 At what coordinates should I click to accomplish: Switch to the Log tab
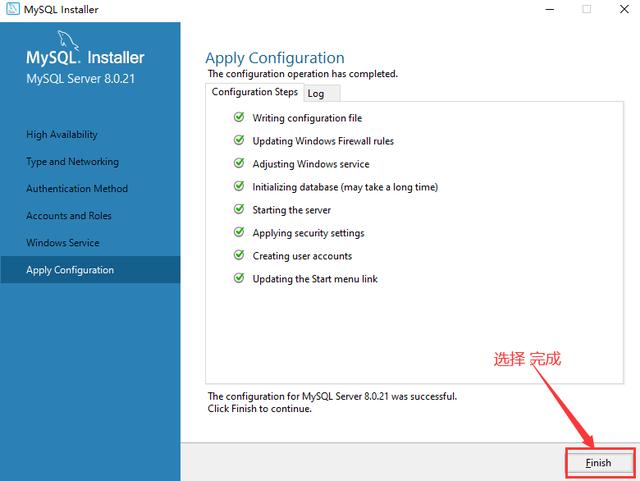[x=322, y=94]
